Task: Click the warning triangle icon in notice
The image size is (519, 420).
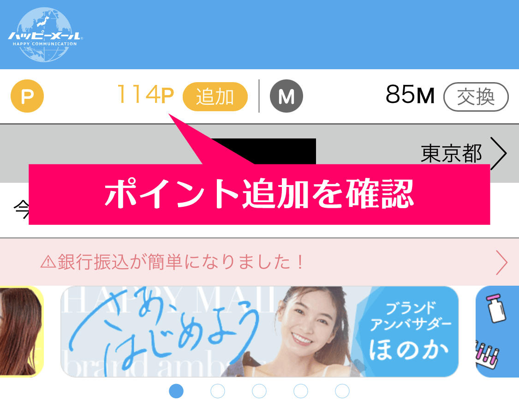Action: (x=48, y=262)
